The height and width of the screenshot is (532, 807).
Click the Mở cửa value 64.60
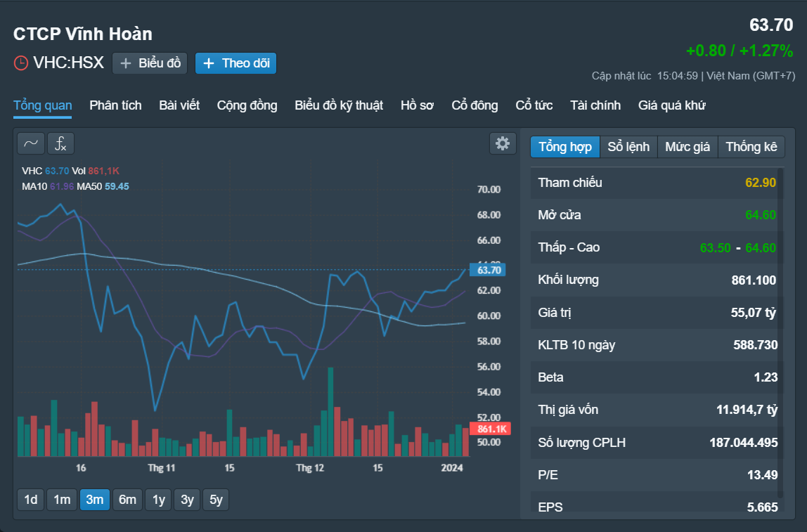760,215
